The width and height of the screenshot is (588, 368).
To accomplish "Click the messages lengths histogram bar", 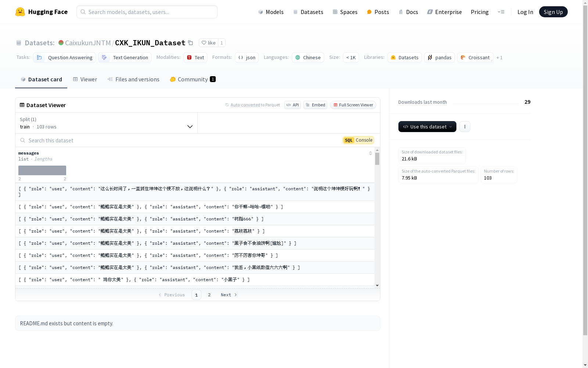I will [42, 170].
